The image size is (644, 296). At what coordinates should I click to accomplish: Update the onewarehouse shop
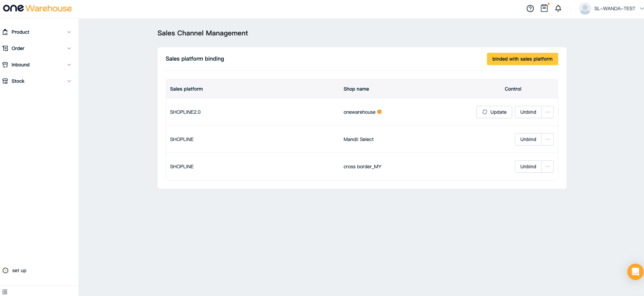tap(494, 112)
